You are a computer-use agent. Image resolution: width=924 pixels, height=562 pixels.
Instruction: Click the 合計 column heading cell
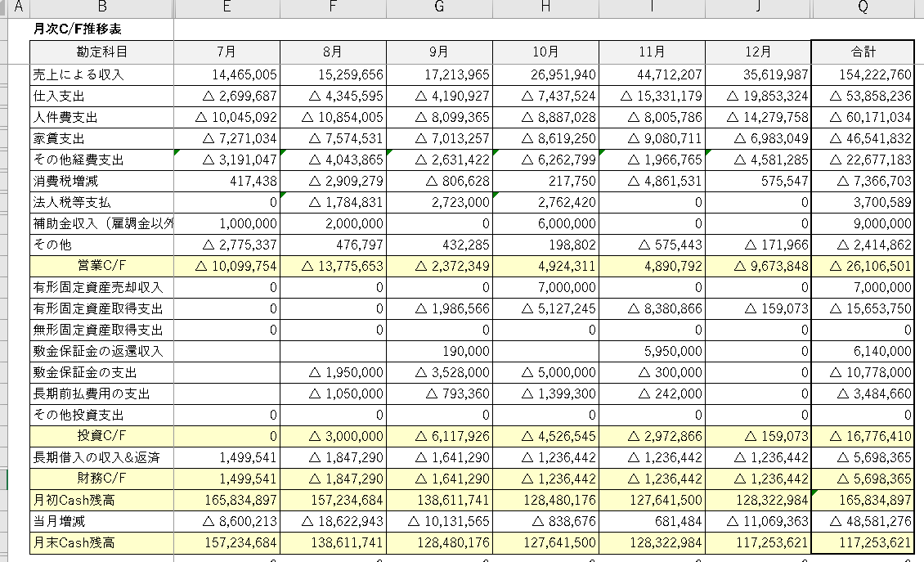pyautogui.click(x=863, y=52)
